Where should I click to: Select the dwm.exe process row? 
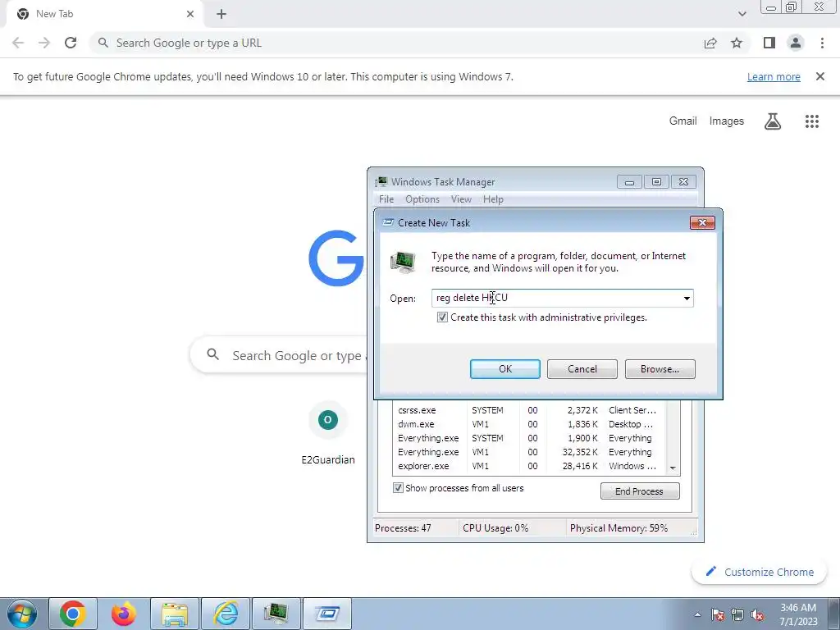click(x=529, y=424)
